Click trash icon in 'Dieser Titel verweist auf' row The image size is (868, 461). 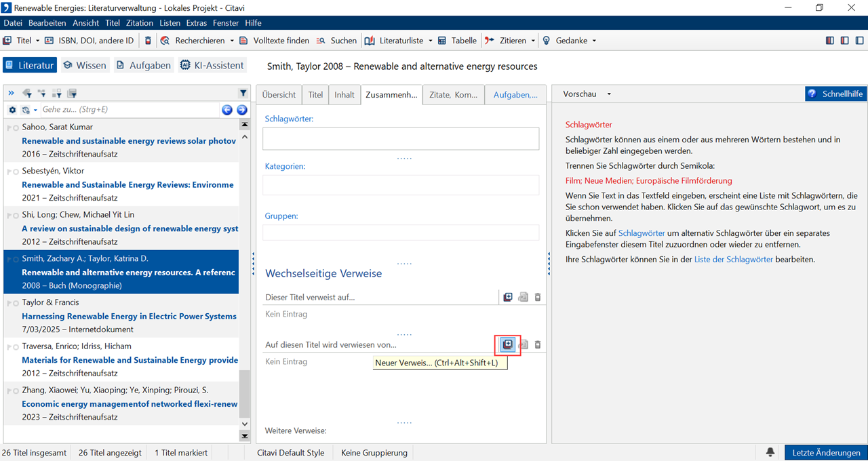tap(538, 297)
